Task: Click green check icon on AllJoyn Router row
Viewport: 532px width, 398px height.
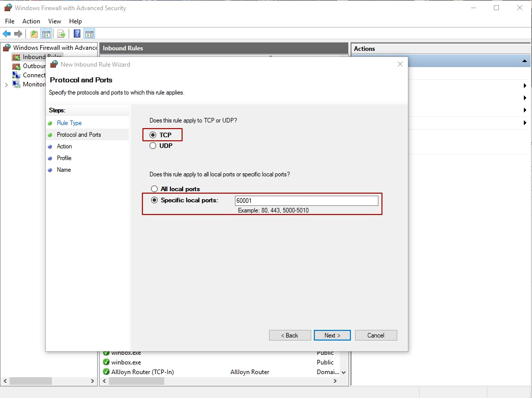Action: (x=106, y=372)
